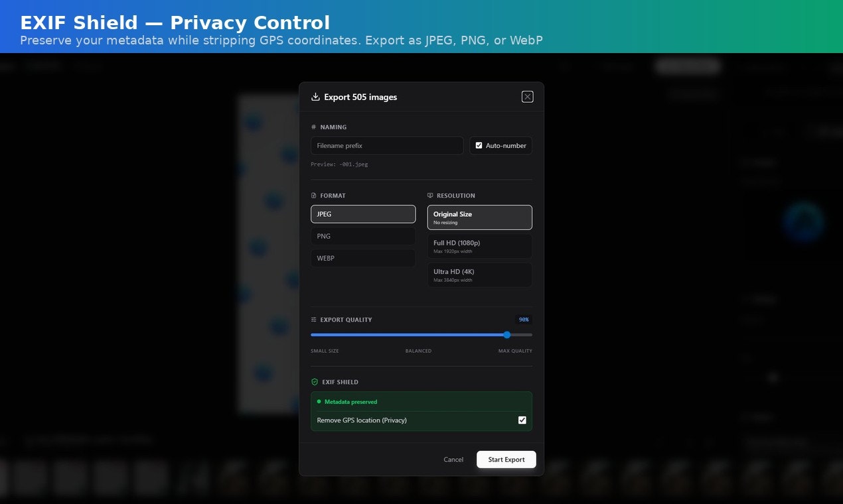The image size is (843, 504).
Task: Click the download icon beside Export 505 images
Action: click(x=315, y=97)
